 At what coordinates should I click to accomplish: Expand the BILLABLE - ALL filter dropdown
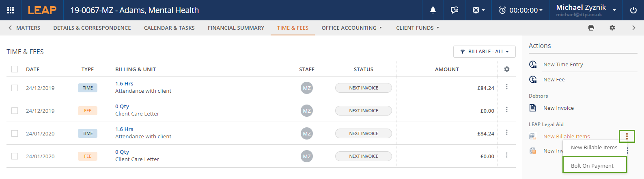(x=484, y=52)
